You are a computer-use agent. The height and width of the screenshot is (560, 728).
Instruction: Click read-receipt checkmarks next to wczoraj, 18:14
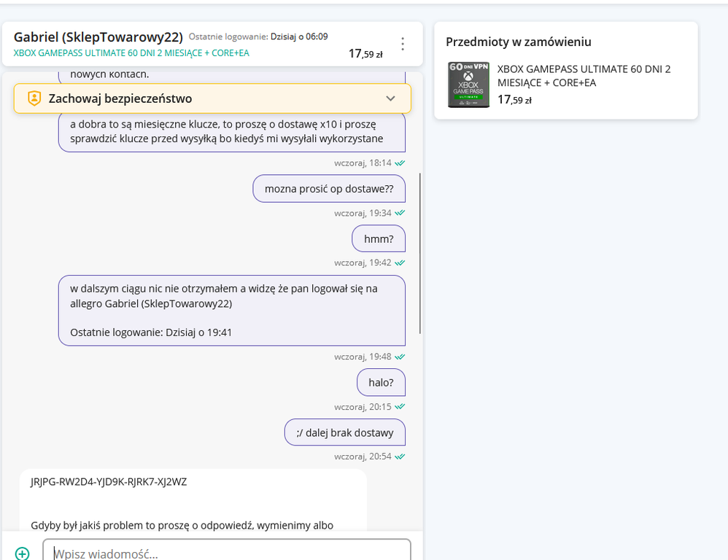click(400, 163)
